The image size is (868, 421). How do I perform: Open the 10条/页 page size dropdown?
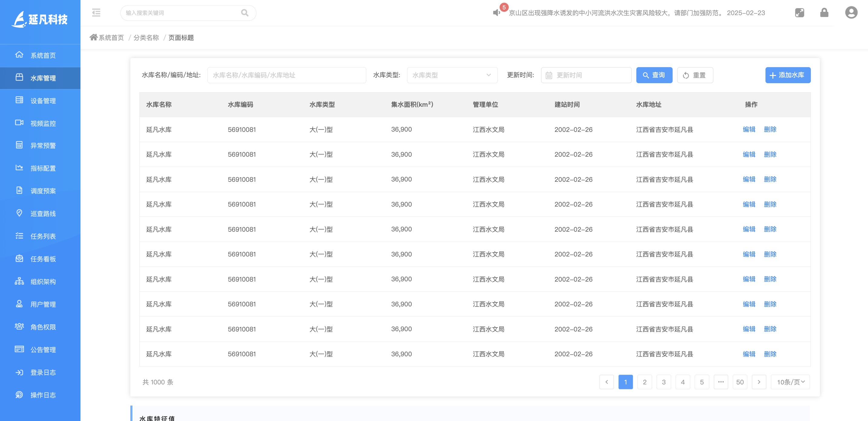[x=790, y=382]
